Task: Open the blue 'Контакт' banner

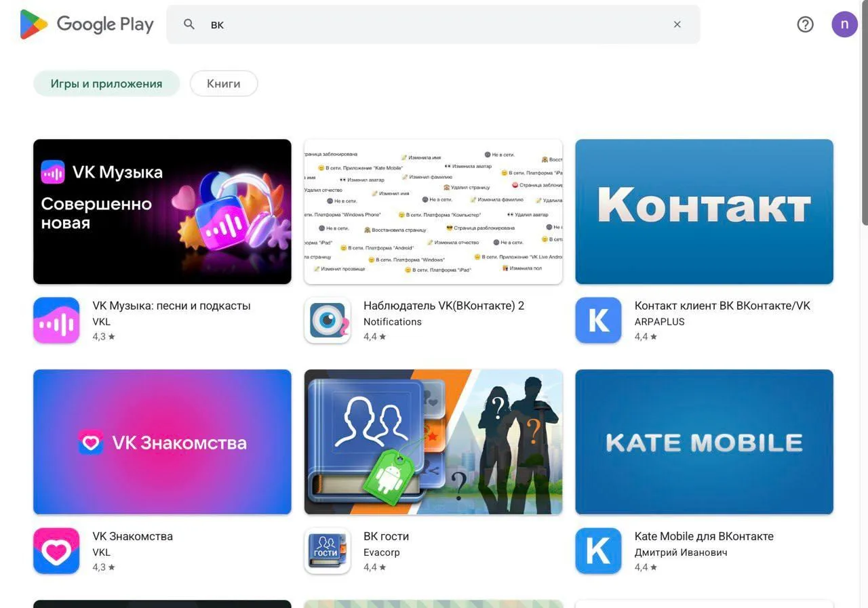Action: [x=704, y=211]
